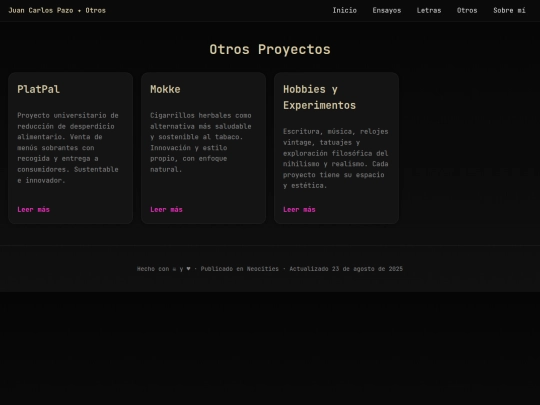Click the Mokke card heading

click(165, 89)
